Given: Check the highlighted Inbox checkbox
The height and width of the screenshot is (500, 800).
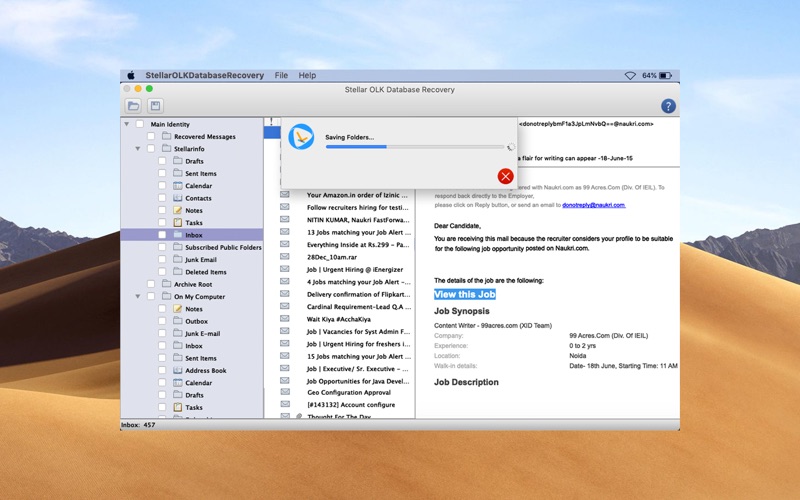Looking at the screenshot, I should click(x=162, y=235).
